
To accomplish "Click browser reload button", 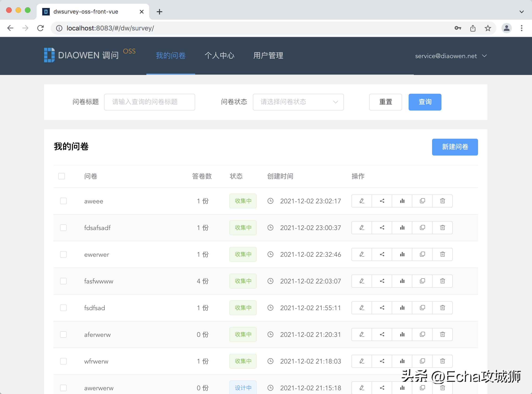I will [41, 28].
